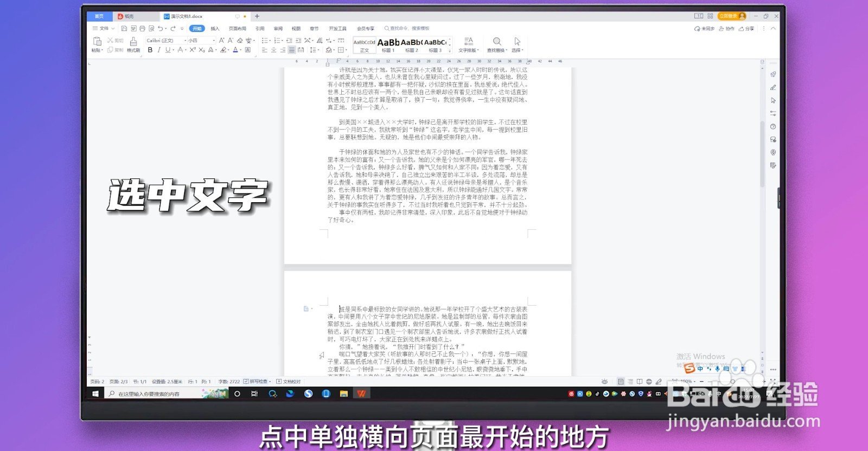This screenshot has width=868, height=451.
Task: Switch to the References (引用) tab
Action: click(260, 28)
